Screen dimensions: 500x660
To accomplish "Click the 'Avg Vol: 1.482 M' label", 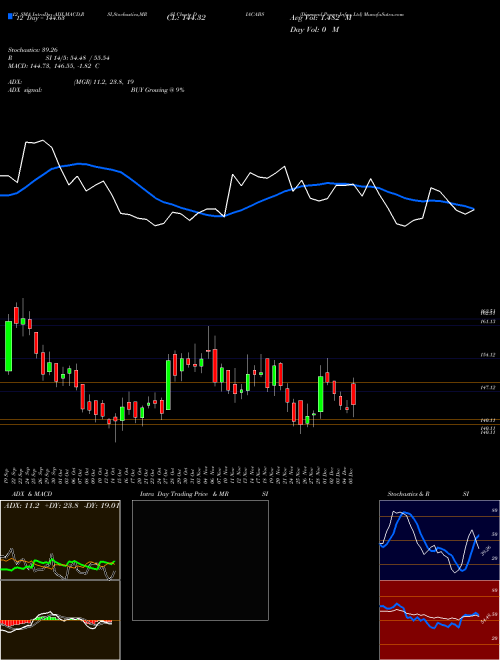I will click(x=321, y=18).
